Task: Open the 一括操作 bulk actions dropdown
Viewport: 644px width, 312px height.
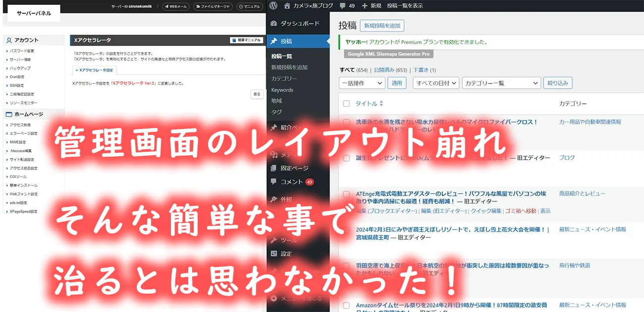Action: coord(362,83)
